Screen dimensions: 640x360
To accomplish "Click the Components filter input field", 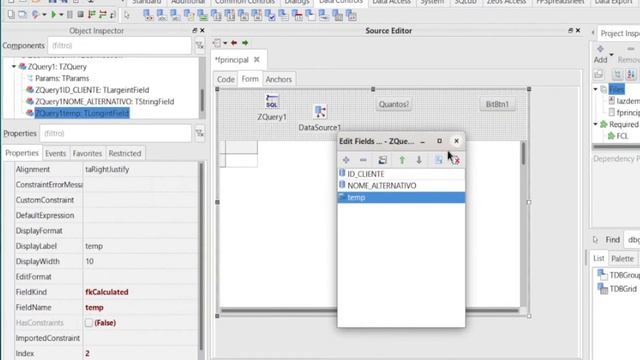I will click(x=119, y=45).
